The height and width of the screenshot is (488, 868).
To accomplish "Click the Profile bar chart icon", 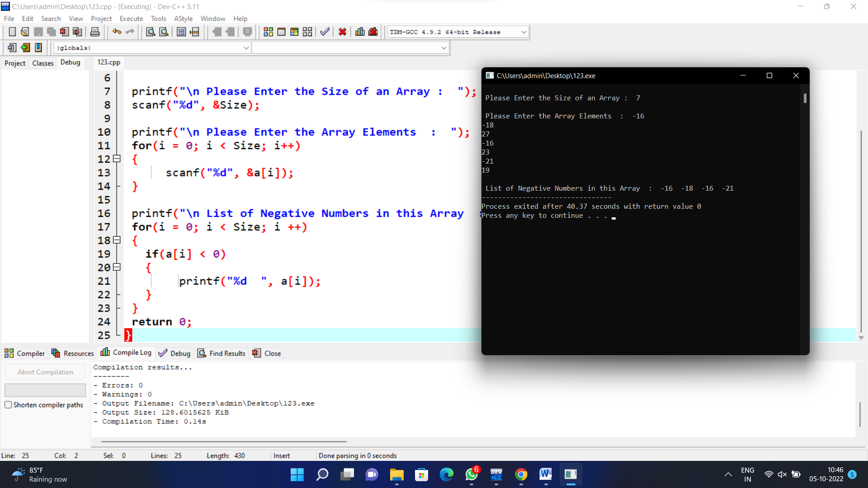I will click(360, 32).
